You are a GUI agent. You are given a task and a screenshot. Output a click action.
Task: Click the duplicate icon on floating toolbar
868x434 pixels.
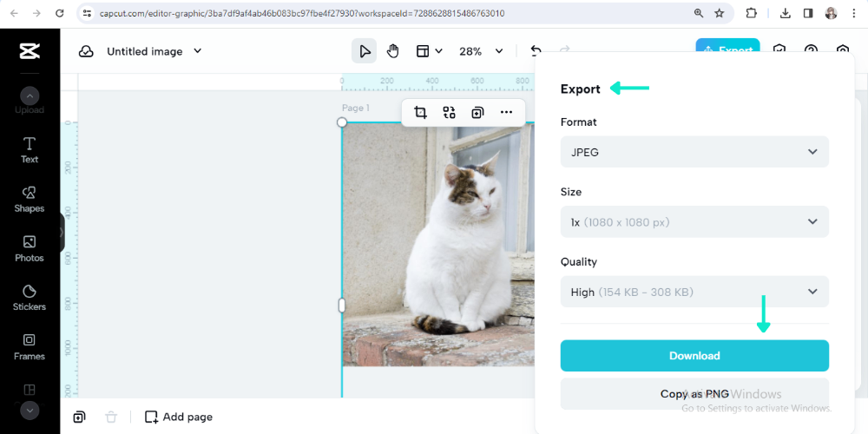click(x=477, y=113)
